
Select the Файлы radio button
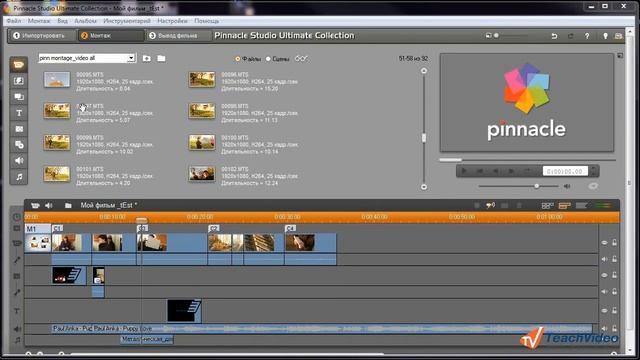click(238, 59)
